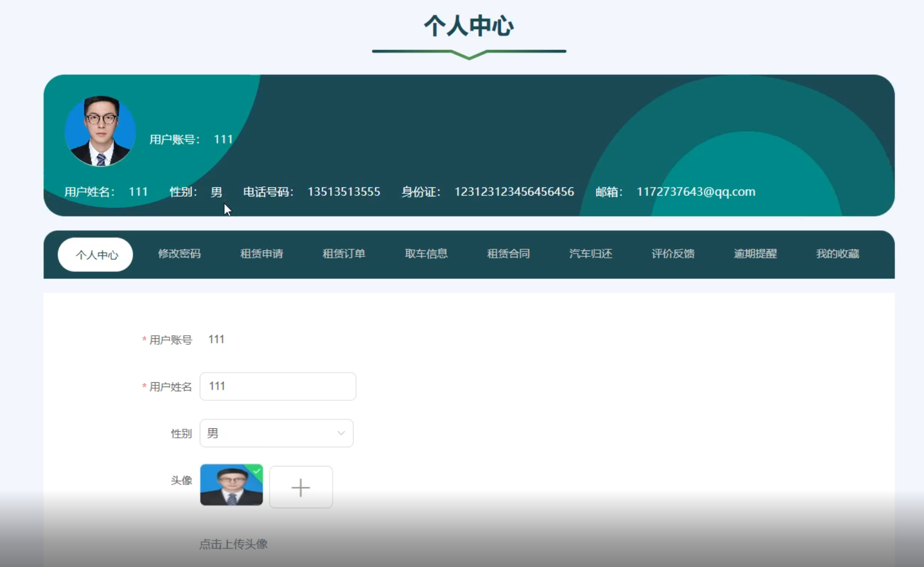Go to the 我的收藏 tab

(838, 254)
